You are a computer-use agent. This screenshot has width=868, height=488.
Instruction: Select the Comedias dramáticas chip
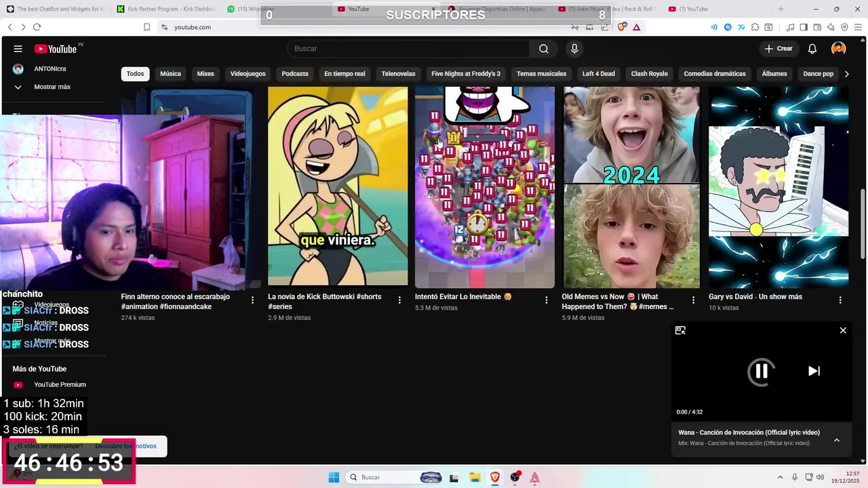pyautogui.click(x=715, y=74)
